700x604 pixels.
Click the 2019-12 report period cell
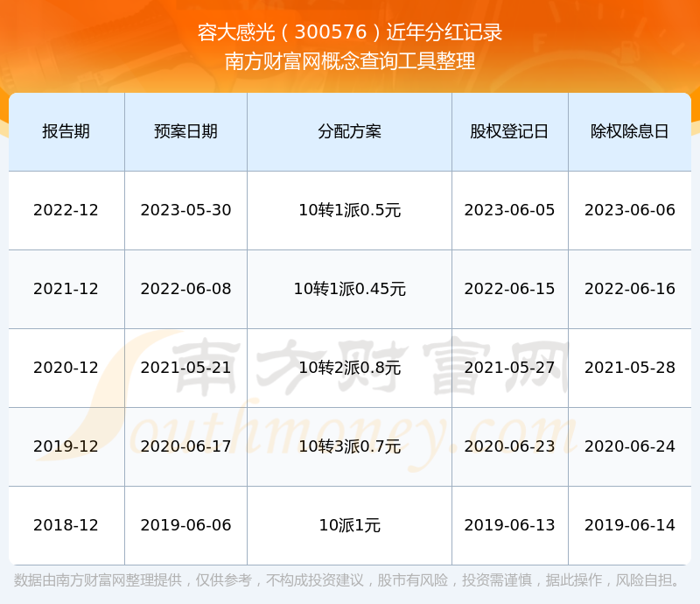coord(66,446)
